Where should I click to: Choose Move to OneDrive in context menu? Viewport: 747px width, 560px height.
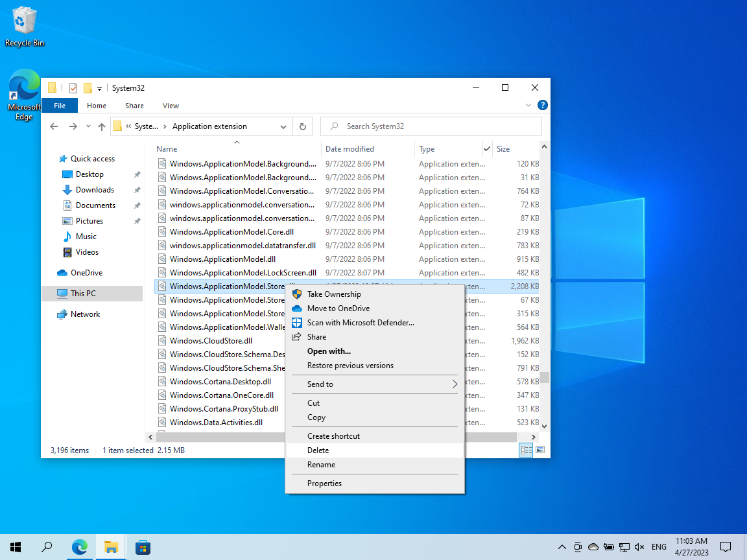click(374, 309)
